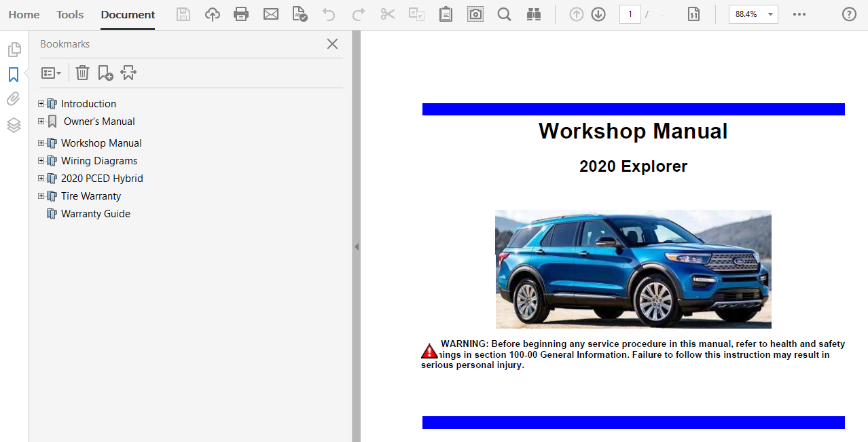
Task: Add a new bookmark icon
Action: (105, 73)
